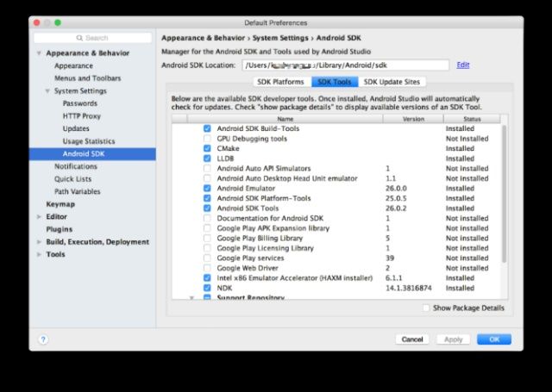The width and height of the screenshot is (552, 392).
Task: Sort by the Version column header
Action: (x=413, y=119)
